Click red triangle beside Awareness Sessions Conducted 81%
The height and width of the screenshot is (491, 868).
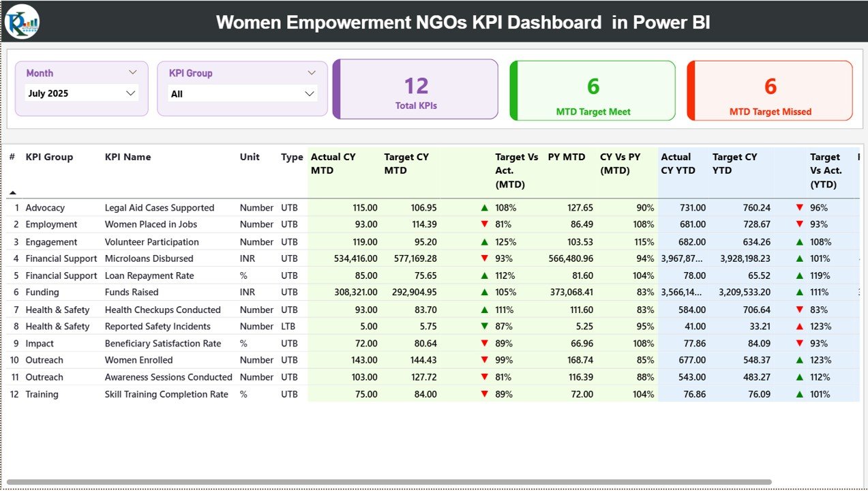(484, 377)
